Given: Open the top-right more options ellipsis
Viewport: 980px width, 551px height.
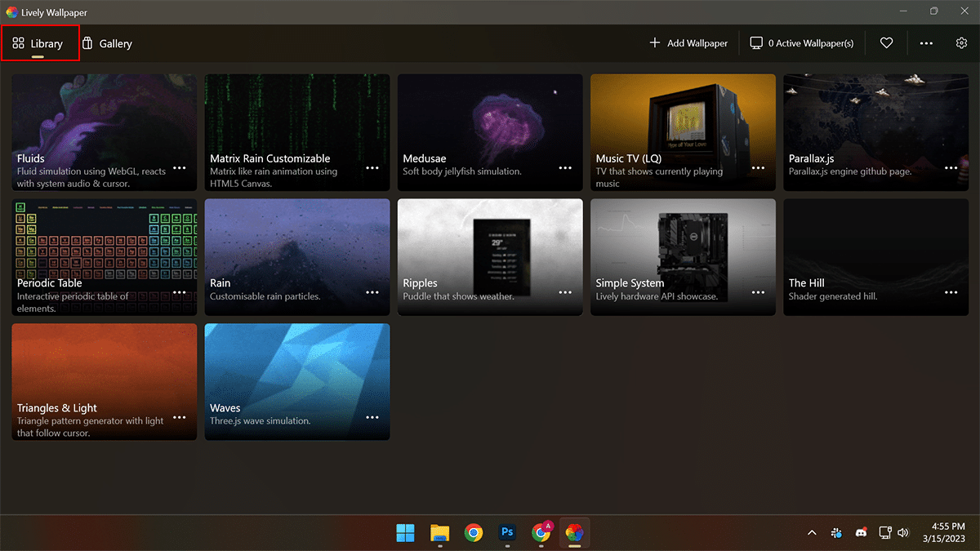Looking at the screenshot, I should coord(926,43).
